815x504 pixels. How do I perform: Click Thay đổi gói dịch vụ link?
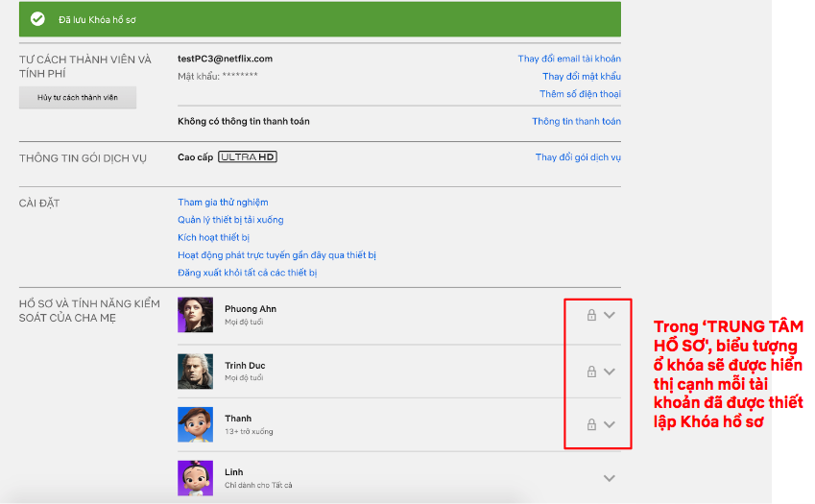[578, 156]
